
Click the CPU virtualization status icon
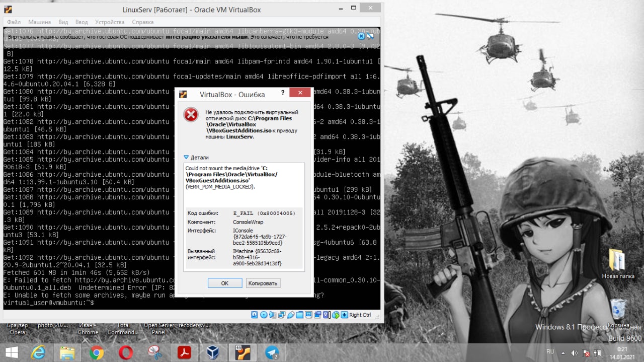click(x=326, y=315)
